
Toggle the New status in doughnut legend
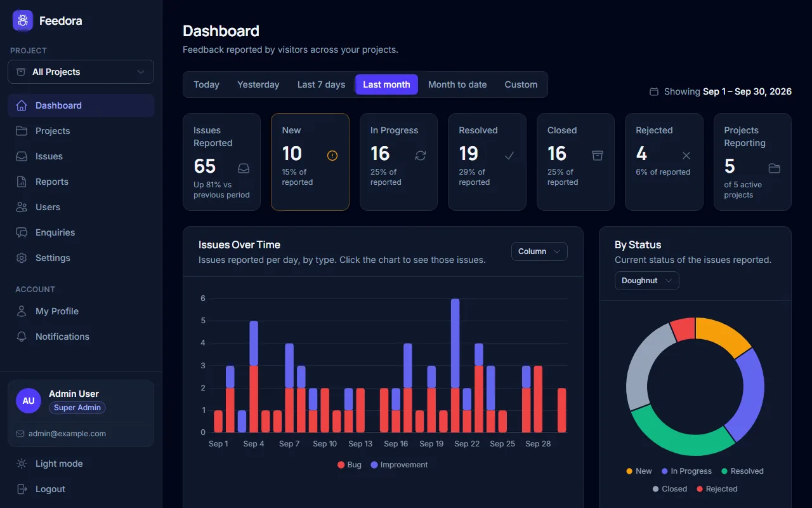[639, 471]
